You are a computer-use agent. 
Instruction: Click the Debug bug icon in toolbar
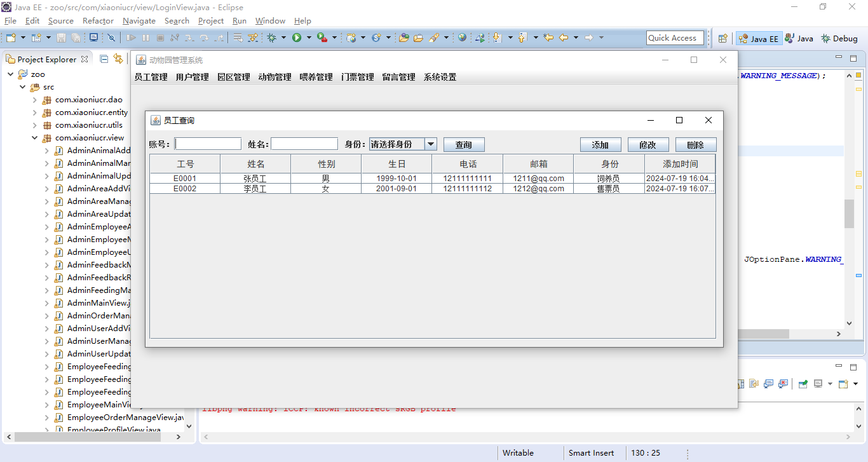click(x=271, y=38)
